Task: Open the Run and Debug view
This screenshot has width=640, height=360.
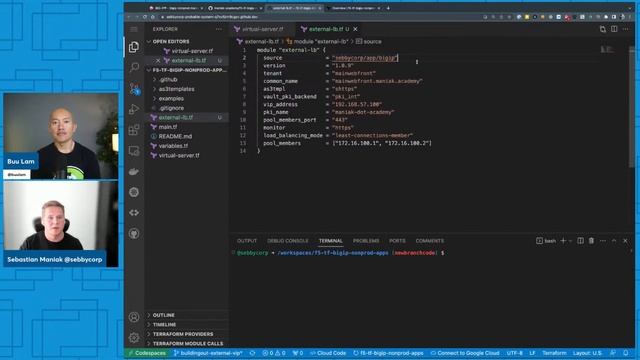Action: point(134,109)
